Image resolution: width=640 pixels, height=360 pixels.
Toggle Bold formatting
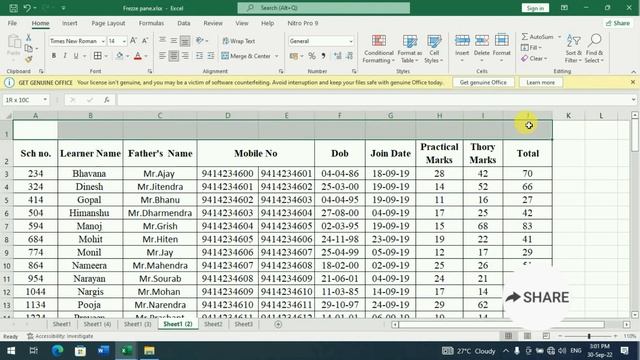pos(53,56)
